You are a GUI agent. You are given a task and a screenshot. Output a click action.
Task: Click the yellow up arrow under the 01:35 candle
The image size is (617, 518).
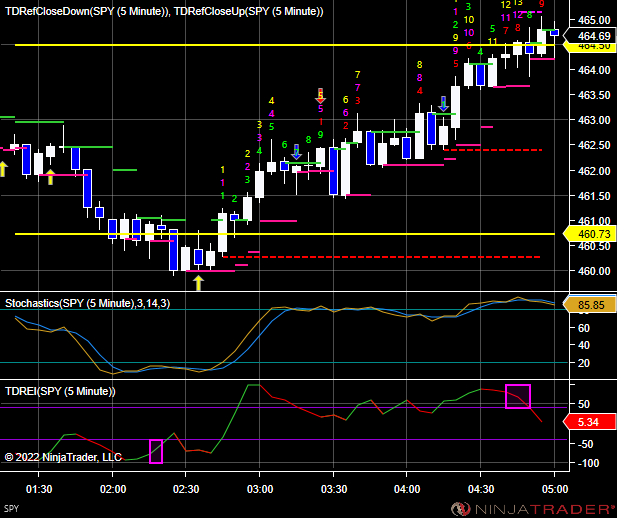pos(50,177)
